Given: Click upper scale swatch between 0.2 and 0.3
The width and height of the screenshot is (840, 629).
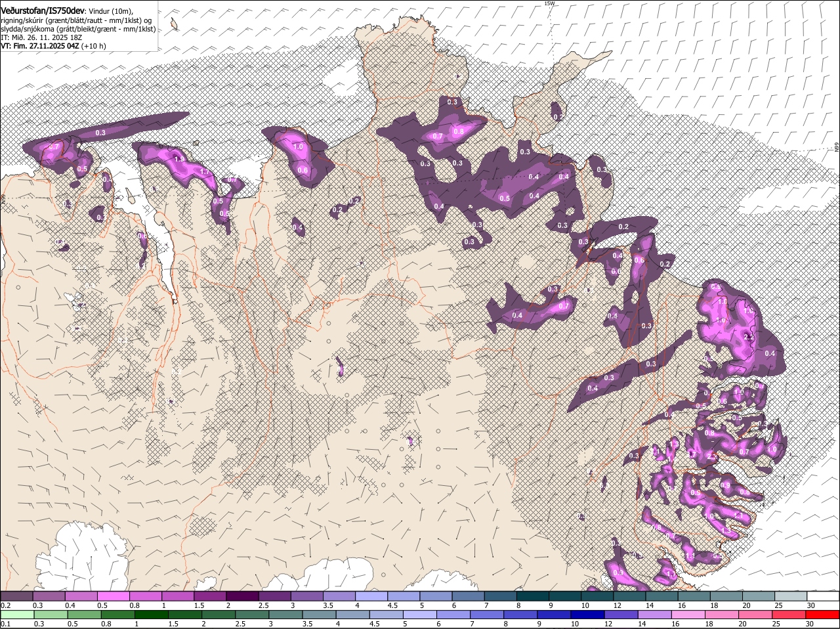Looking at the screenshot, I should pos(16,596).
